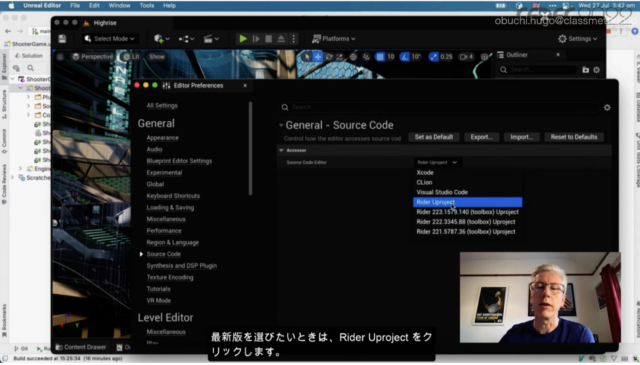Click the Stop simulation square icon
This screenshot has height=365, width=640.
pos(269,39)
